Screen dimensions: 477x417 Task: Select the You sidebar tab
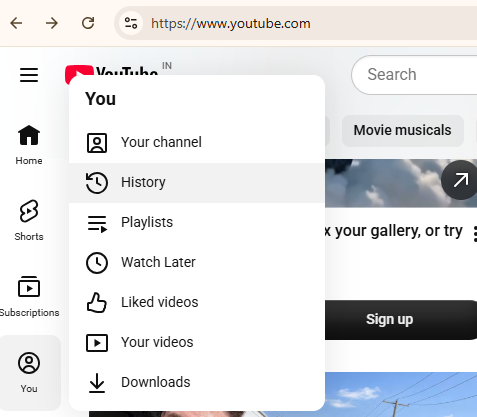click(29, 373)
